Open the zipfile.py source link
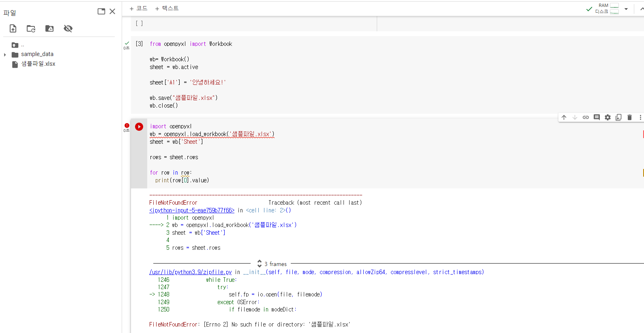Viewport: 644px width, 333px height. (x=191, y=272)
